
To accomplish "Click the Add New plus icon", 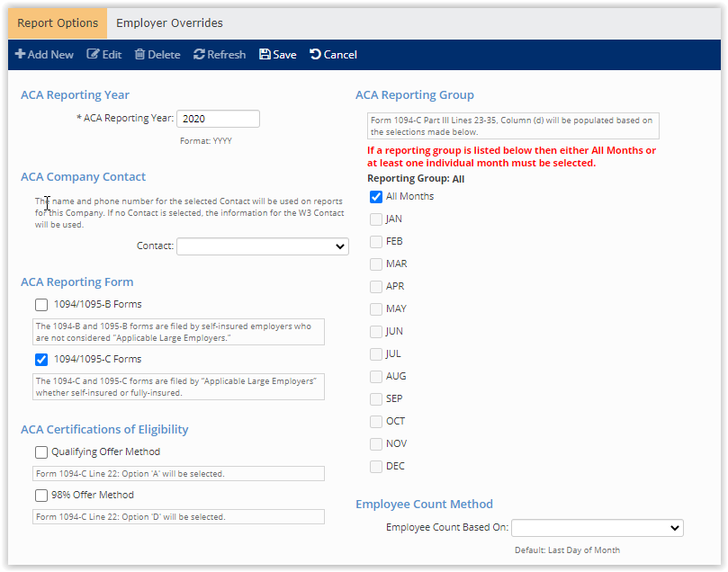I will pyautogui.click(x=20, y=55).
